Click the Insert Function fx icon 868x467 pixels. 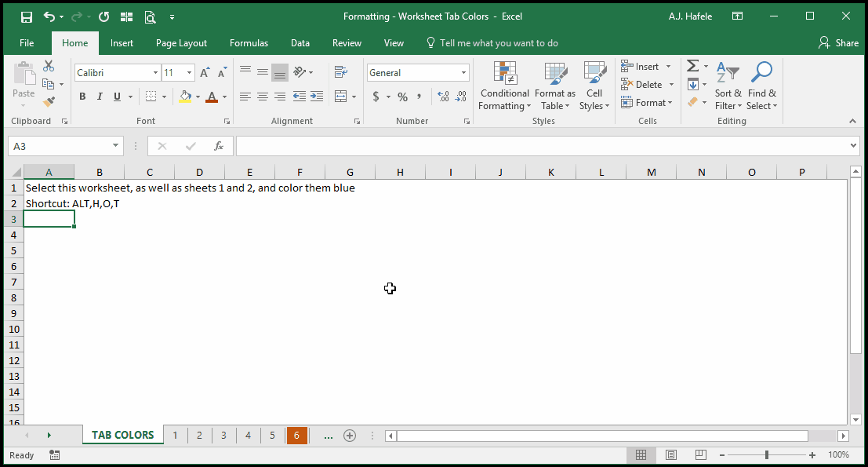(219, 146)
